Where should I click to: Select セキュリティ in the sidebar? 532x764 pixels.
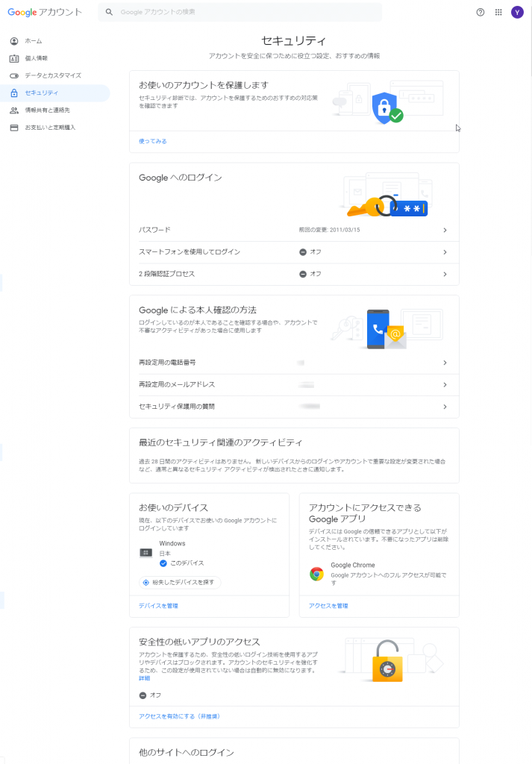[x=55, y=93]
